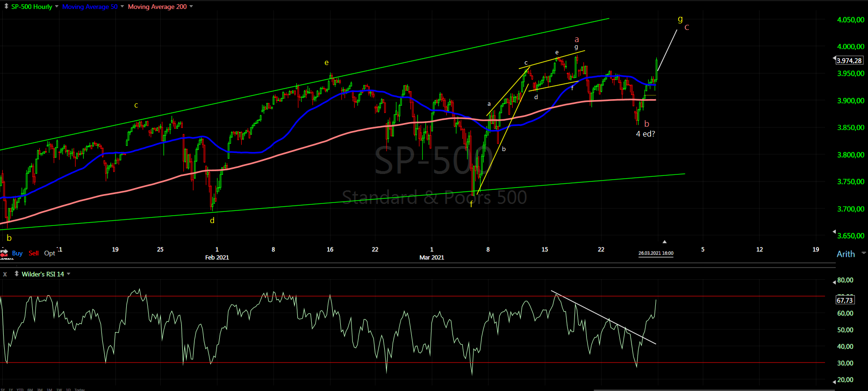Click the Wilder's RSI 14 label
The width and height of the screenshot is (868, 391).
tap(43, 274)
